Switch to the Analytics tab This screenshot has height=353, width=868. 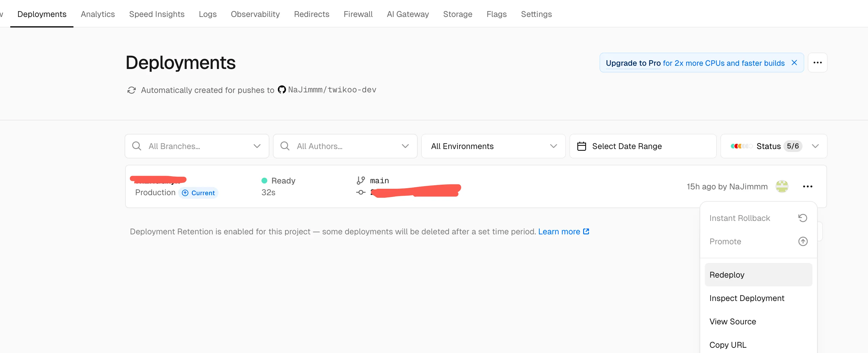(98, 14)
